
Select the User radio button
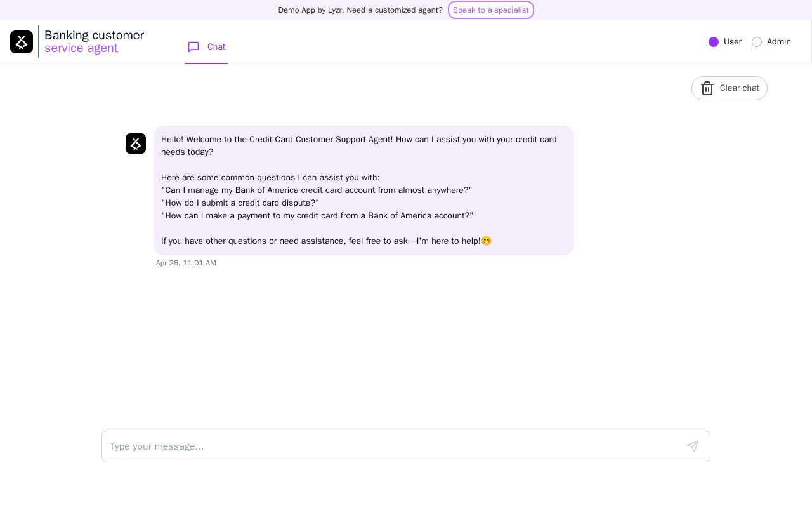[x=714, y=42]
